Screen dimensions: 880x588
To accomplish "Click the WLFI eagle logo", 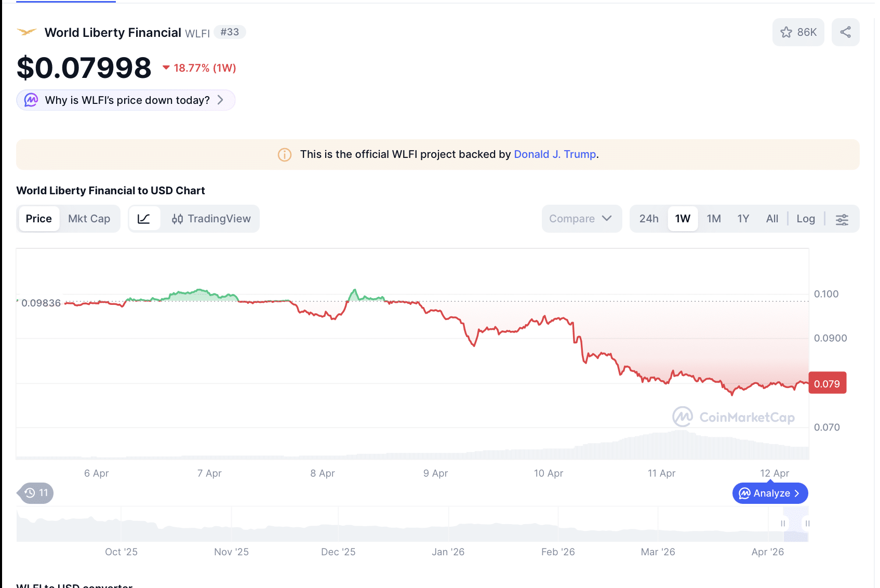I will [x=27, y=32].
